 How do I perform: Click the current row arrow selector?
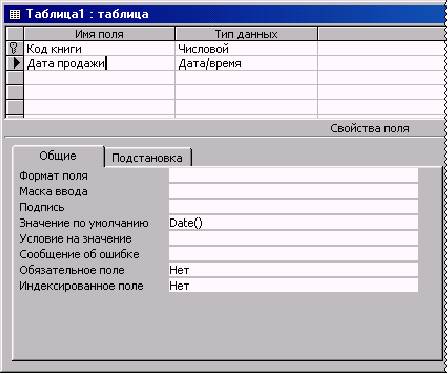pyautogui.click(x=14, y=63)
